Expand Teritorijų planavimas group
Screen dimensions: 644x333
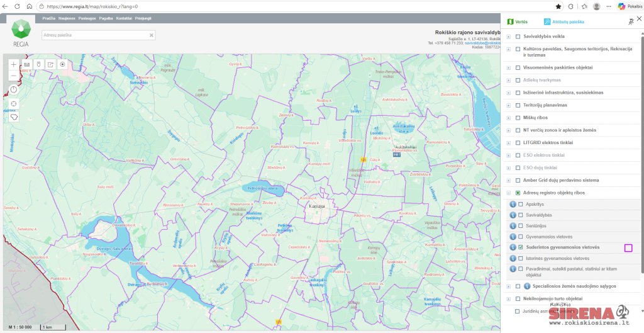(508, 105)
